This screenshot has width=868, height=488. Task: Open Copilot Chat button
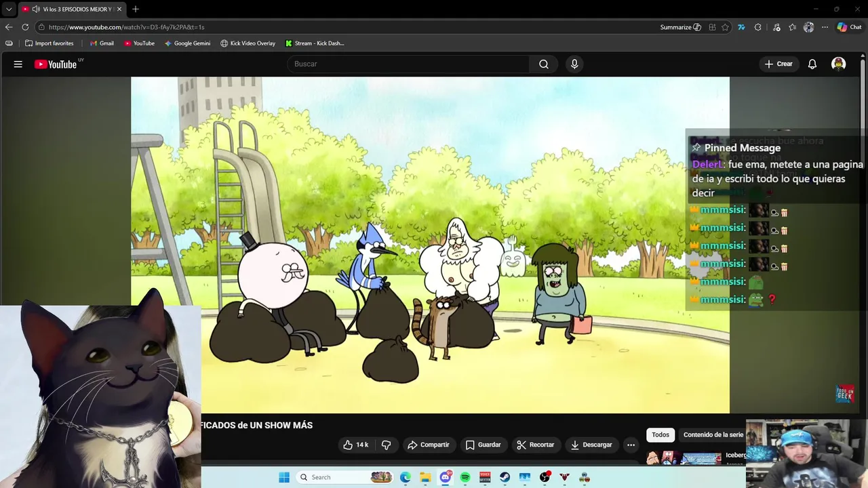click(x=849, y=27)
